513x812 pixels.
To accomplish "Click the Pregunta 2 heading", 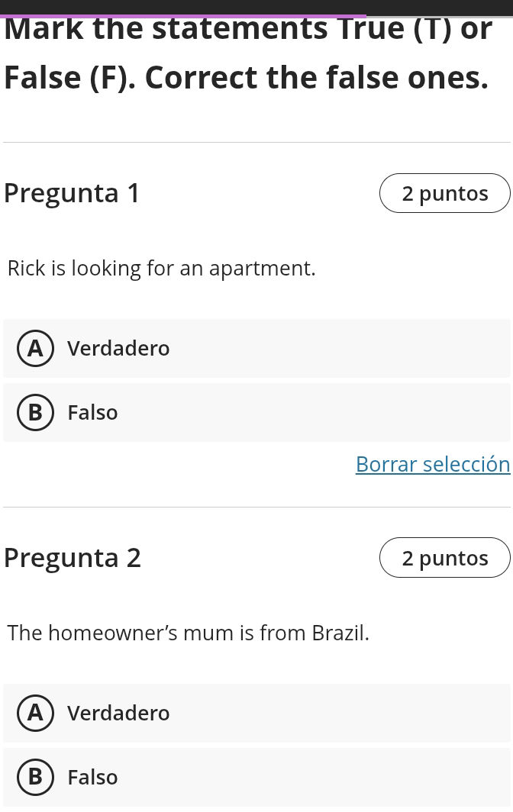I will coord(73,559).
